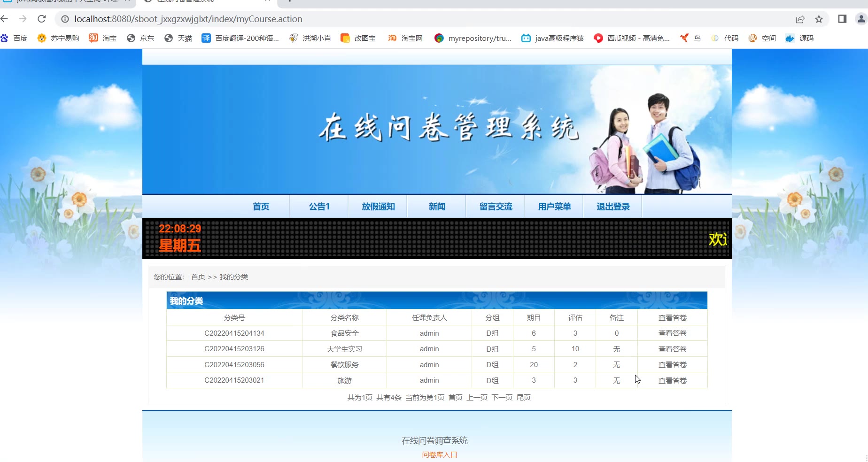Click the 评估 column header
The height and width of the screenshot is (462, 868).
point(575,318)
